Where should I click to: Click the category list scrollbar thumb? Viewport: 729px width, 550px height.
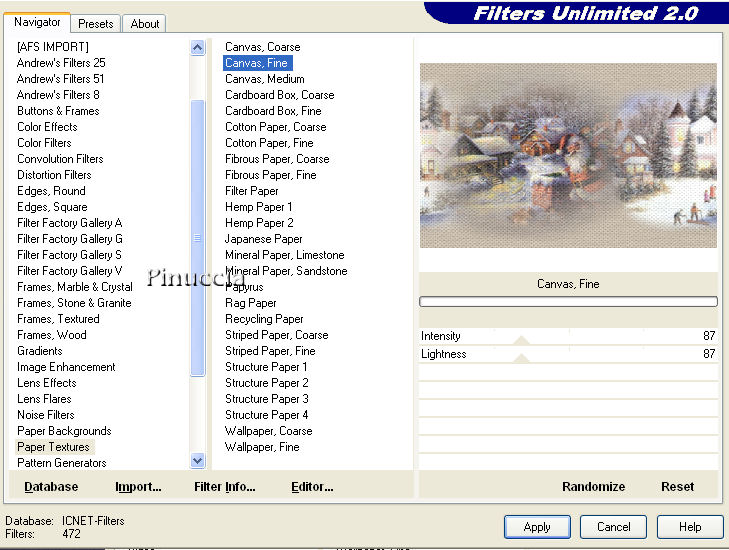(x=198, y=238)
